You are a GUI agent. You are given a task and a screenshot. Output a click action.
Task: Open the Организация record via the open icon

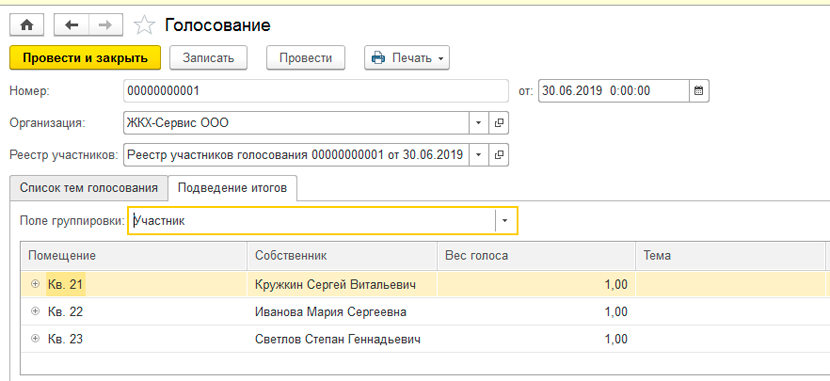[x=498, y=123]
